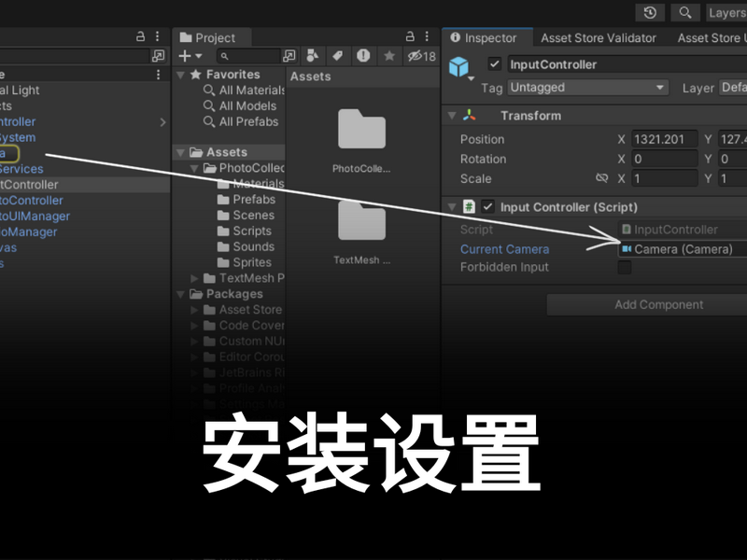Toggle hidden packages visibility showing 18

pyautogui.click(x=422, y=56)
